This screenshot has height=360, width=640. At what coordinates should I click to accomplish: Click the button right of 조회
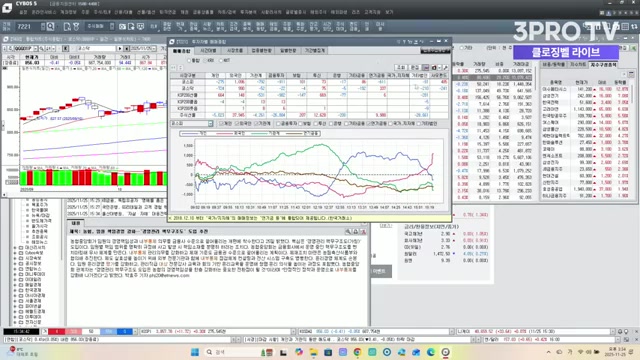click(x=414, y=67)
